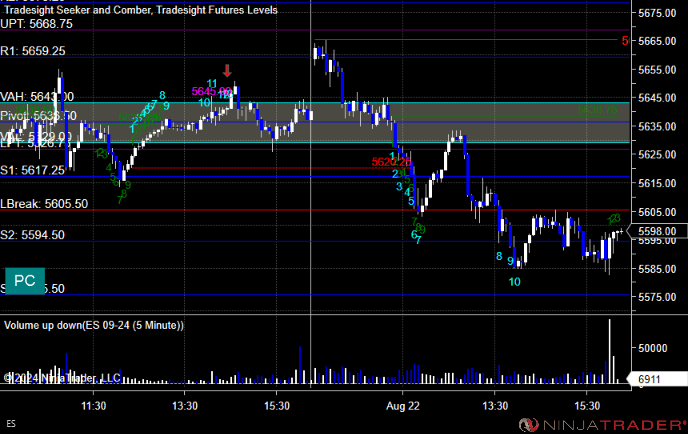Click the S1: 5617.25 level label
This screenshot has height=434, width=688.
32,170
